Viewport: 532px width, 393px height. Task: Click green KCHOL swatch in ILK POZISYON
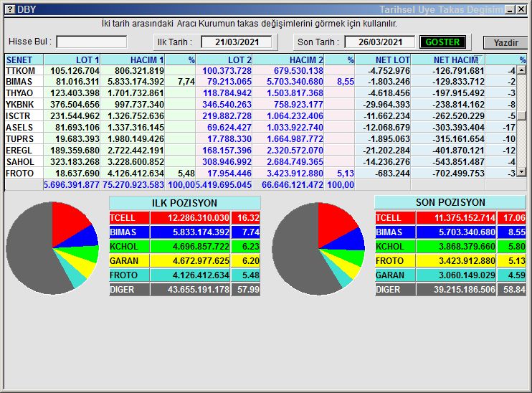pos(129,247)
